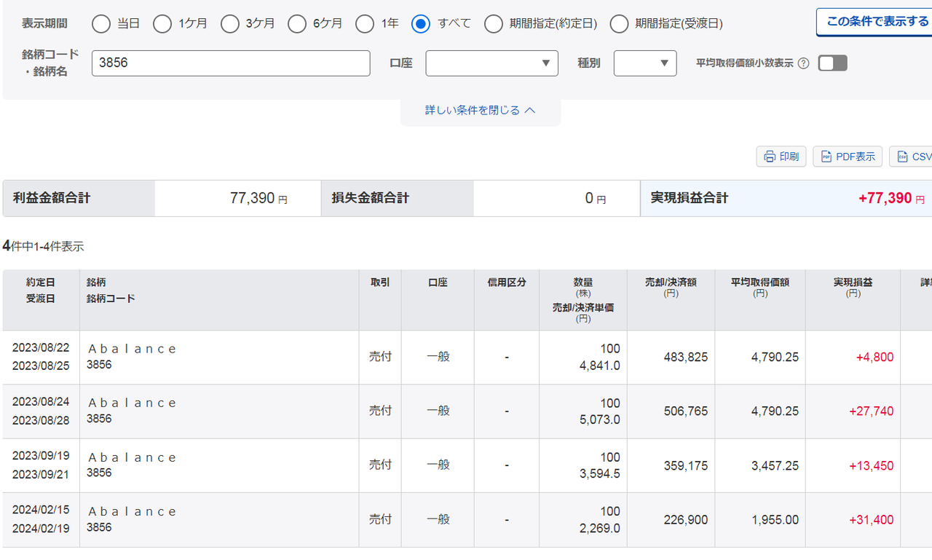The image size is (932, 560).
Task: Select the 6ケ月 radio option
Action: tap(297, 24)
